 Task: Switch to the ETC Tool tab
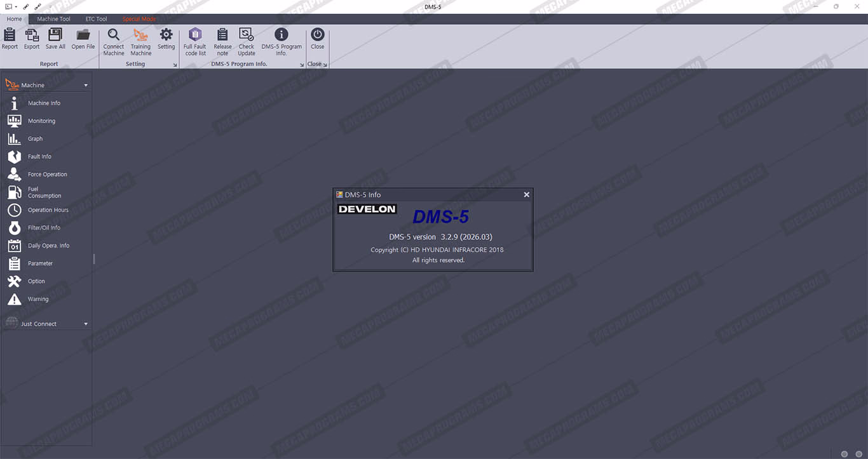click(97, 19)
